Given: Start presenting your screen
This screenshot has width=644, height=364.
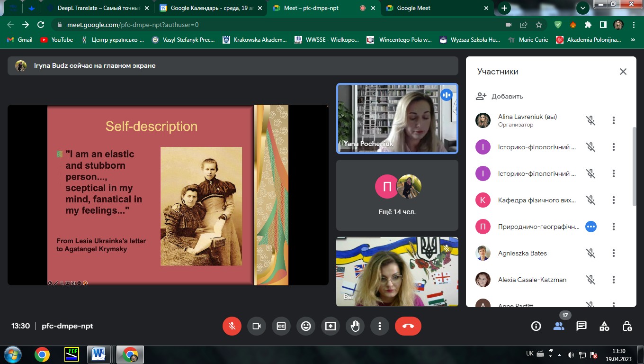Looking at the screenshot, I should tap(331, 326).
